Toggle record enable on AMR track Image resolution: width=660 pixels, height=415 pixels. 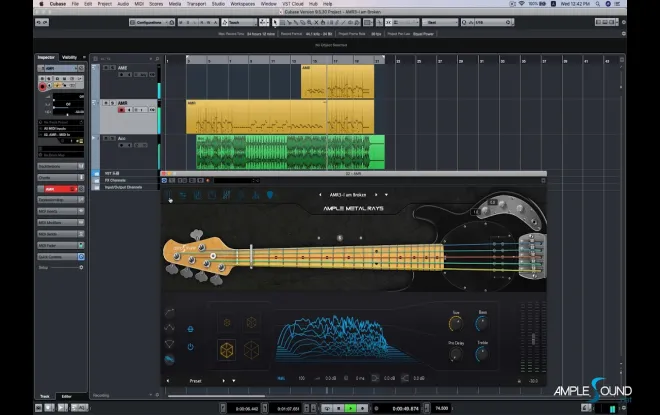coord(121,110)
